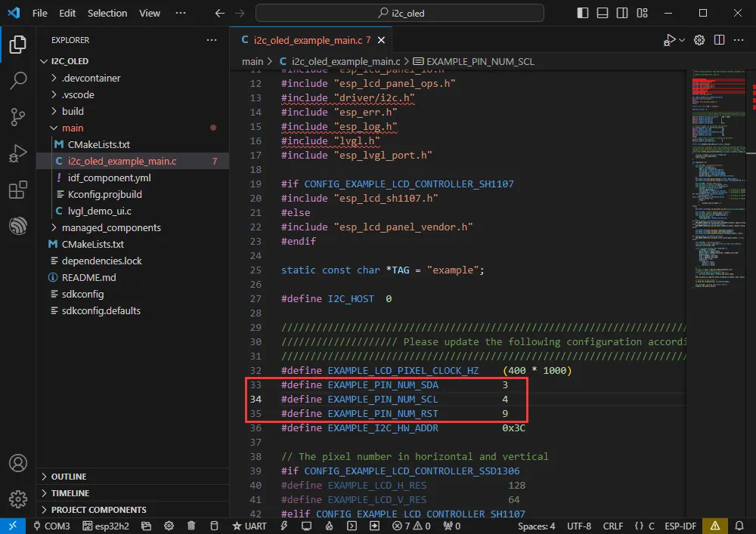This screenshot has width=756, height=534.
Task: Open the Search view in activity bar
Action: (17, 81)
